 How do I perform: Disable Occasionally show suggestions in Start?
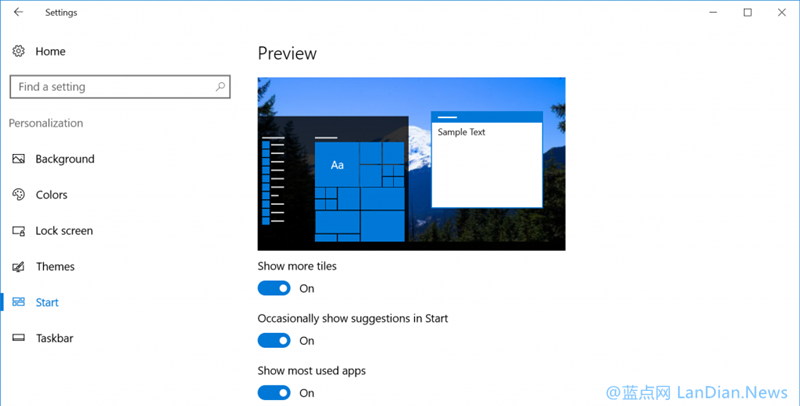point(274,340)
